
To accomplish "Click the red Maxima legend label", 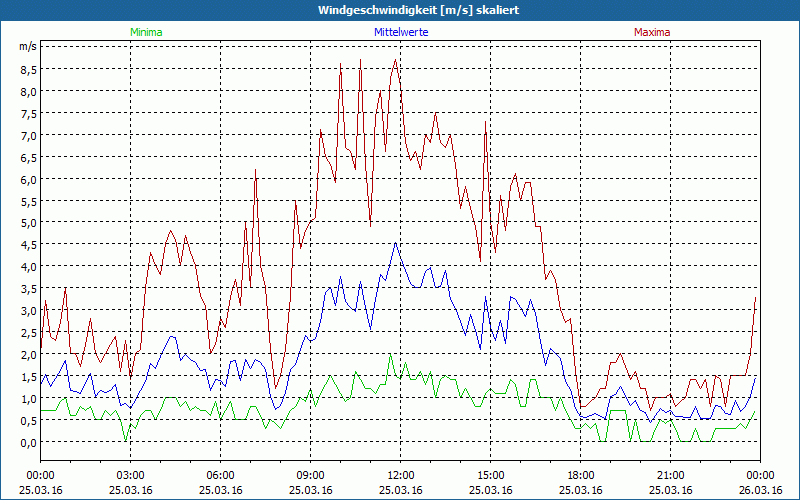I will (652, 32).
